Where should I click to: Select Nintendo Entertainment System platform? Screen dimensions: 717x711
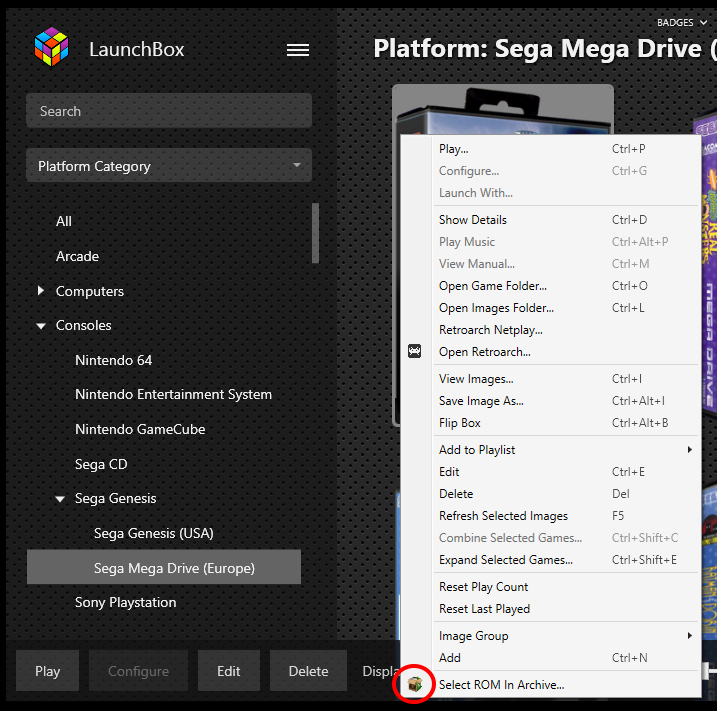point(173,395)
